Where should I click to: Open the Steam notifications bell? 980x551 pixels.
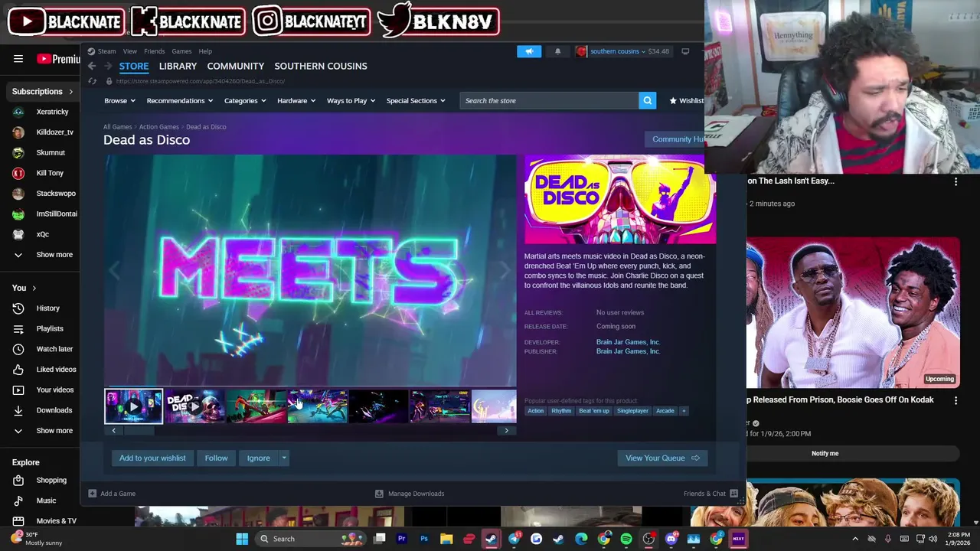pos(557,51)
